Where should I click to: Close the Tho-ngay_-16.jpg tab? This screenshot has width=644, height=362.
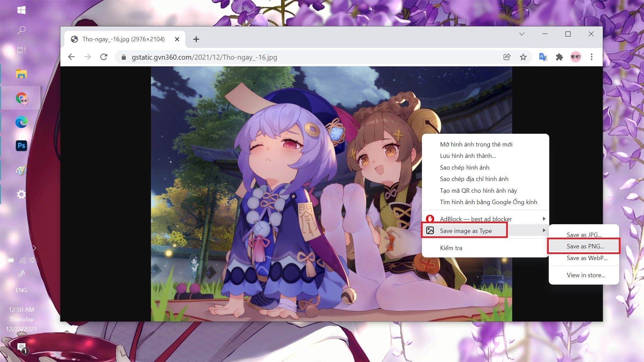(x=177, y=39)
